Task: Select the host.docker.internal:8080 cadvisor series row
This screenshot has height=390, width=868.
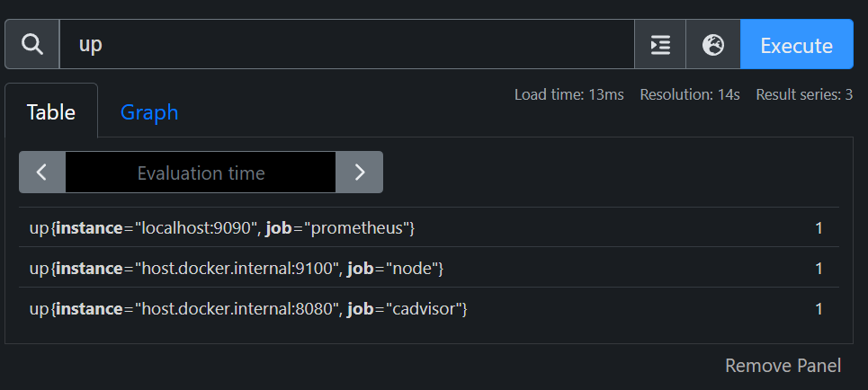Action: click(248, 308)
